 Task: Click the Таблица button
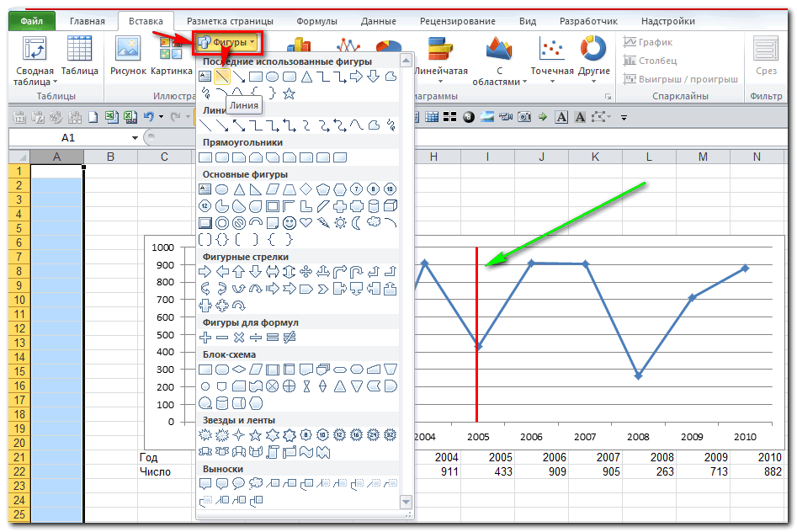click(x=79, y=56)
